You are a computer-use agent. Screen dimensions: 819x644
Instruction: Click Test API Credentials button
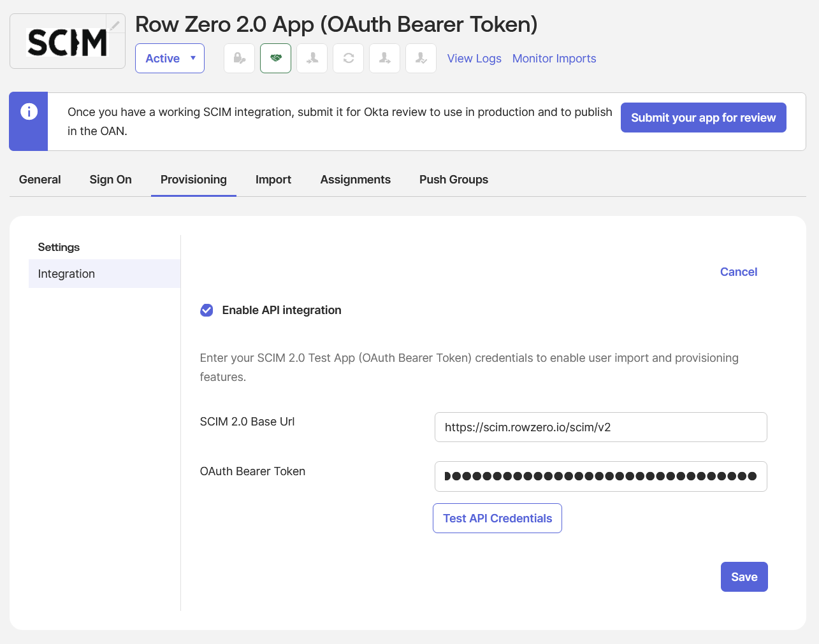pyautogui.click(x=497, y=519)
